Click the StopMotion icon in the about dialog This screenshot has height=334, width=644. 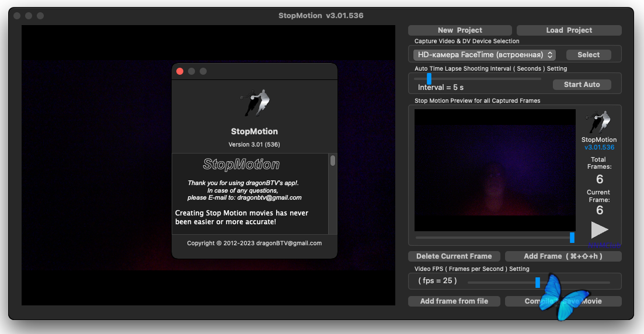tap(255, 103)
